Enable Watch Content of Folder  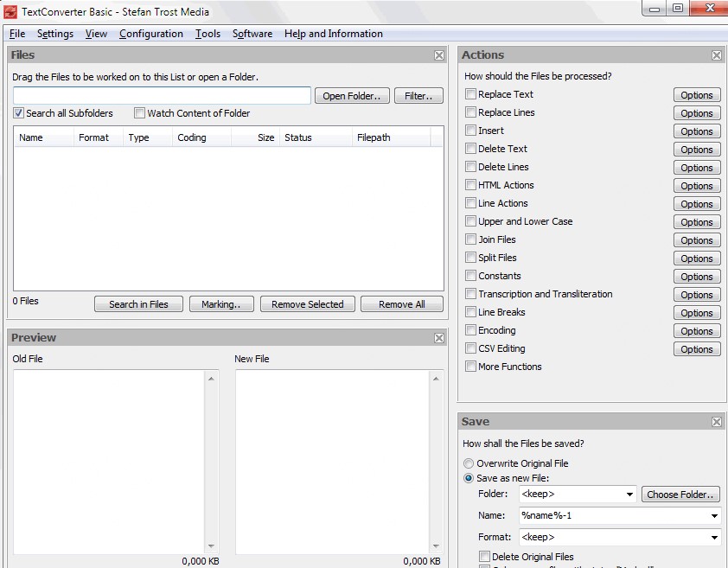[140, 113]
